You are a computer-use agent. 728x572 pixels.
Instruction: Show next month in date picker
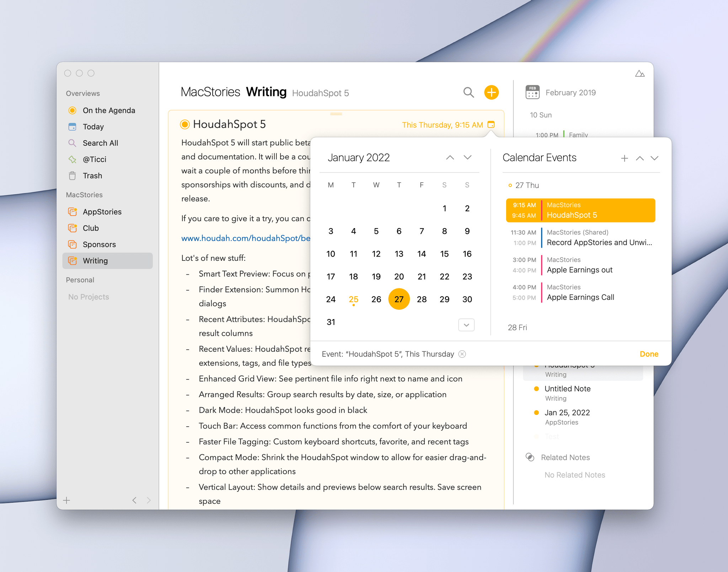pos(467,157)
